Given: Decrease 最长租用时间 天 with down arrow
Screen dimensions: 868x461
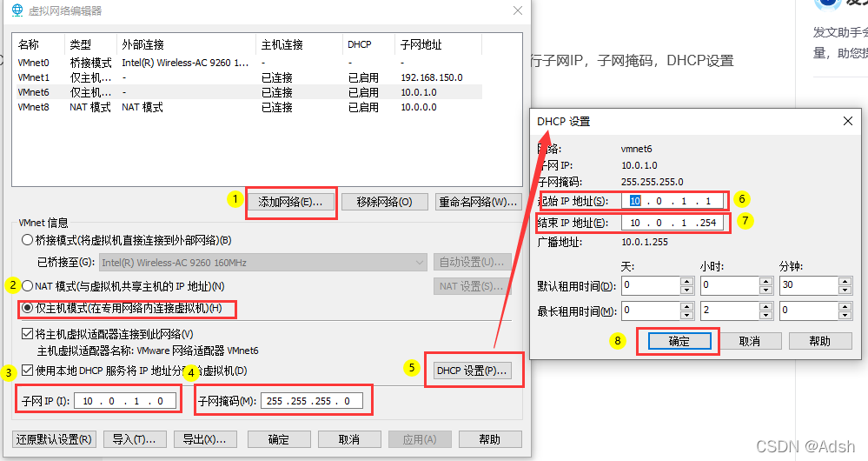Looking at the screenshot, I should (x=687, y=315).
